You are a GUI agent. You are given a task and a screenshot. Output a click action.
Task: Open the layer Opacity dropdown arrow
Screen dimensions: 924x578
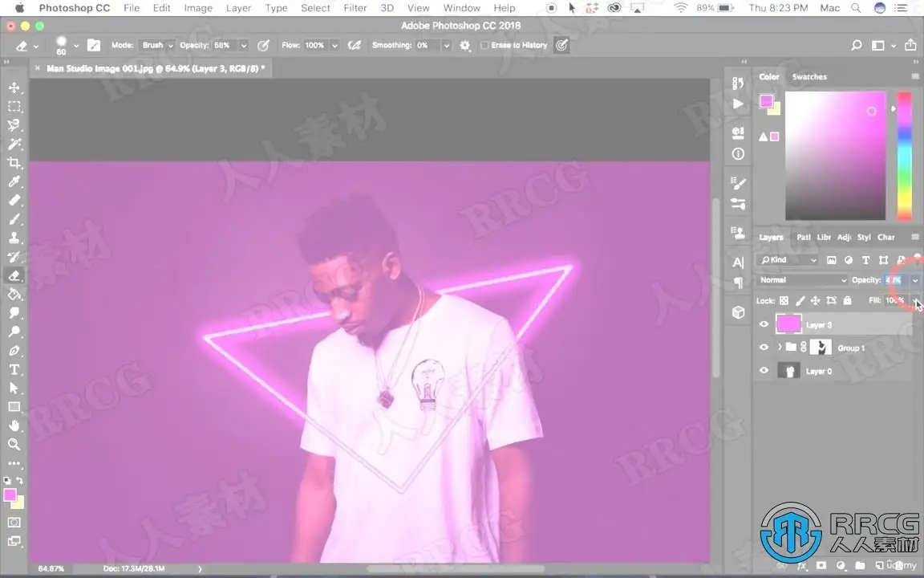(914, 280)
